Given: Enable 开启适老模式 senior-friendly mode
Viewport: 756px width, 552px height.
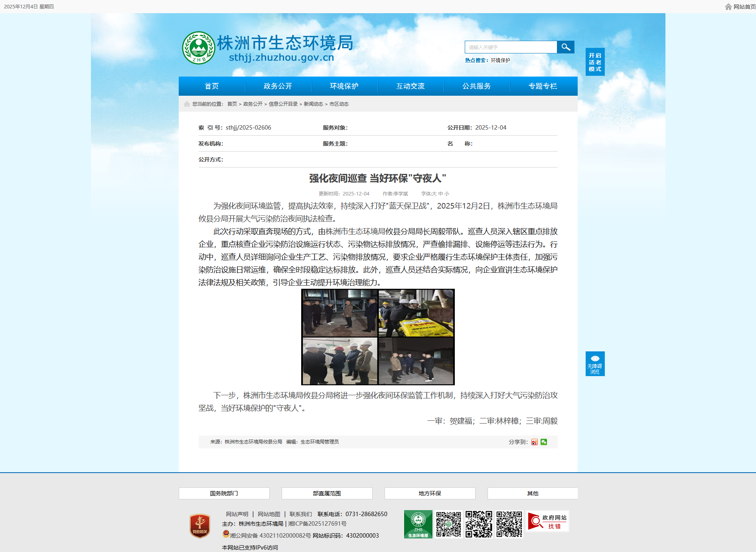Looking at the screenshot, I should 595,62.
